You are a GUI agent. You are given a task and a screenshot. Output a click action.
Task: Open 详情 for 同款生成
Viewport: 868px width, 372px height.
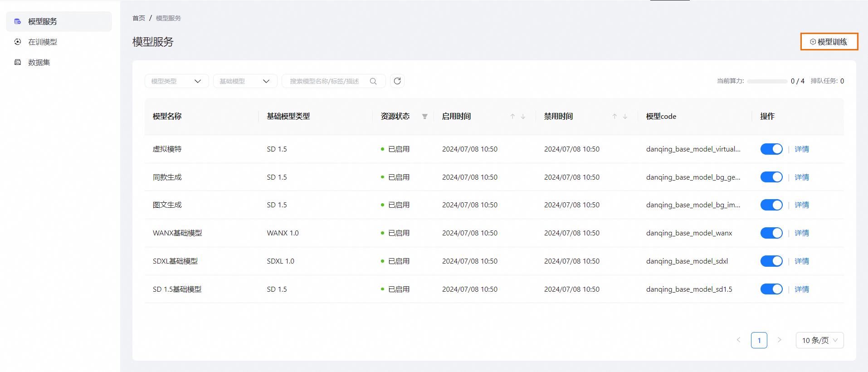(x=802, y=177)
